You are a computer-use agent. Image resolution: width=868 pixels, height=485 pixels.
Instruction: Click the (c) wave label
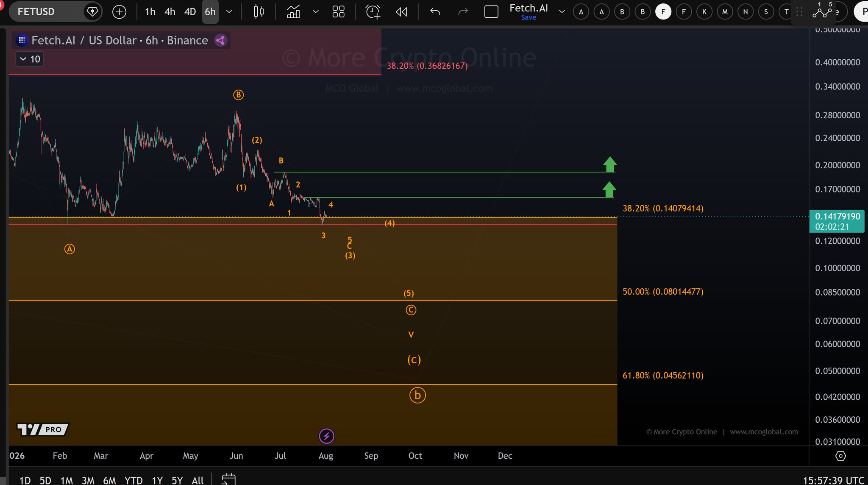click(x=414, y=360)
